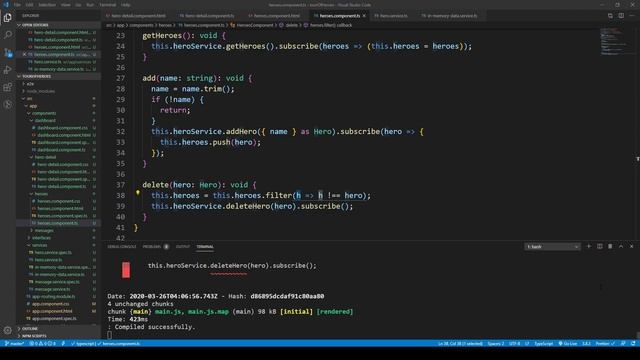Close the terminal panel
Viewport: 640px width, 360px height.
point(631,247)
